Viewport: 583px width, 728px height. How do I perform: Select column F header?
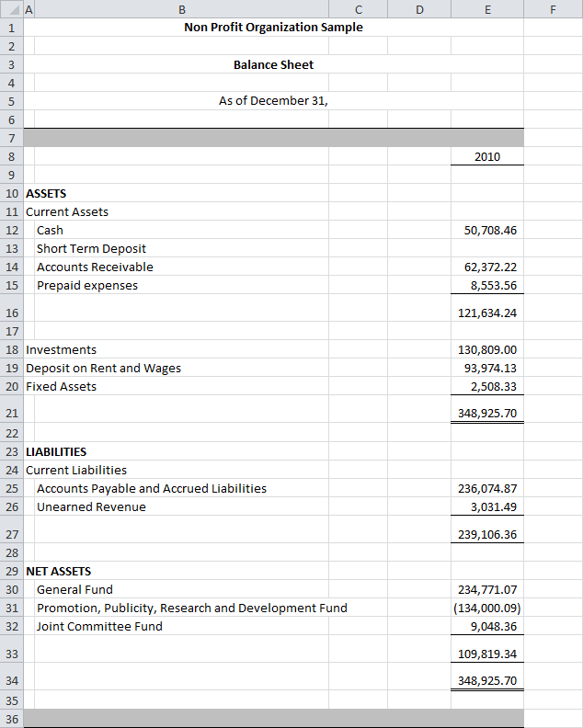pos(553,9)
